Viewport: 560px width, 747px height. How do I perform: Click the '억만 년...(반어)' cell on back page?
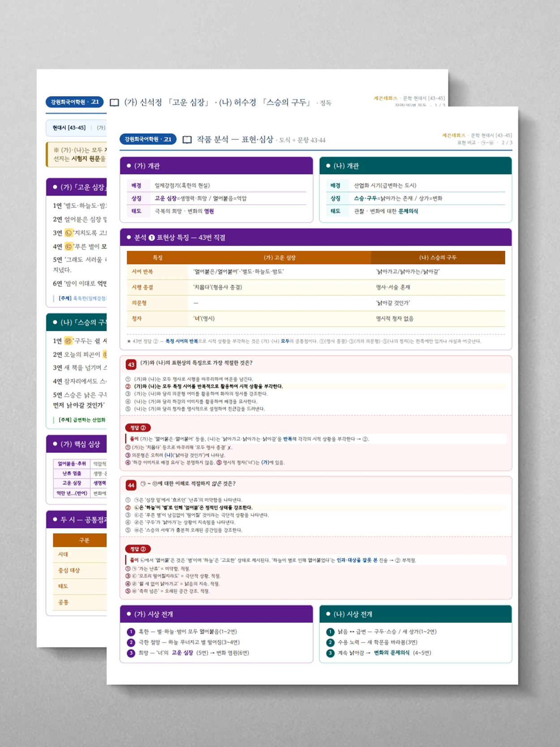pyautogui.click(x=72, y=493)
